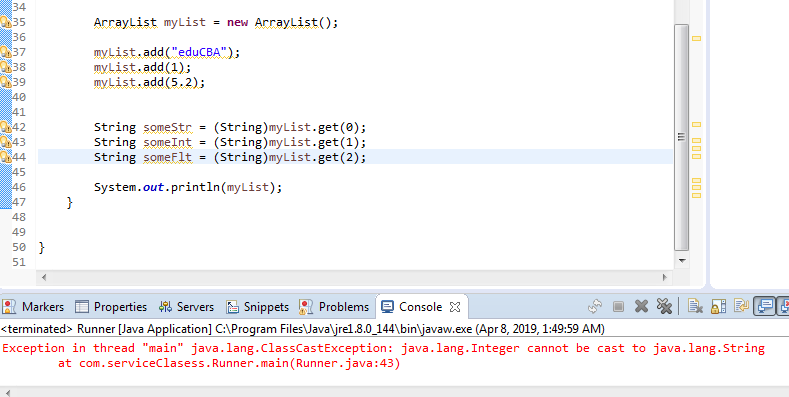Place cursor on someInt variable name
This screenshot has width=789, height=397.
click(x=168, y=142)
